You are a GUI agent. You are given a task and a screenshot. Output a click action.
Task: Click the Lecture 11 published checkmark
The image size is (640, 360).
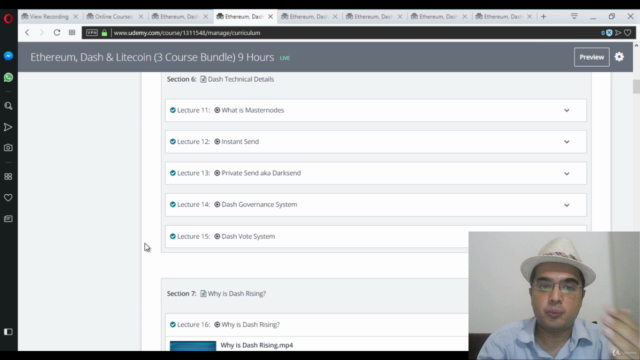173,110
